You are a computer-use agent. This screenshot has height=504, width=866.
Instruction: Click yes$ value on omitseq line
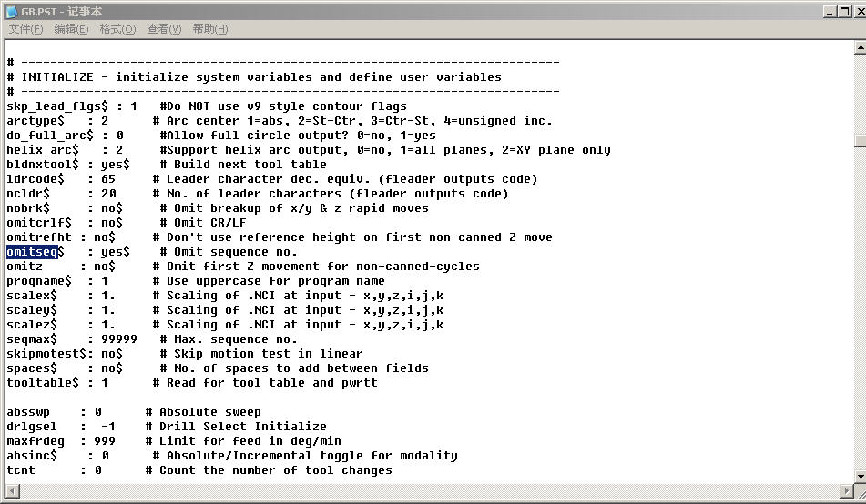116,252
